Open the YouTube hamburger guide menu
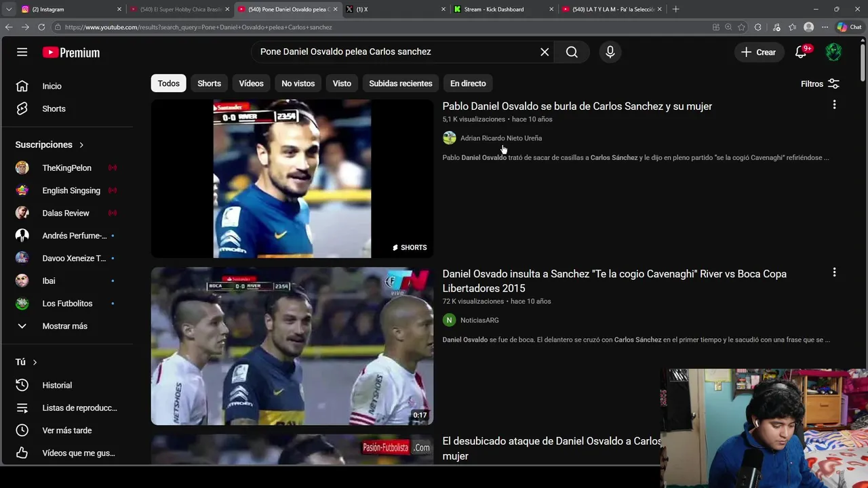868x488 pixels. 22,52
